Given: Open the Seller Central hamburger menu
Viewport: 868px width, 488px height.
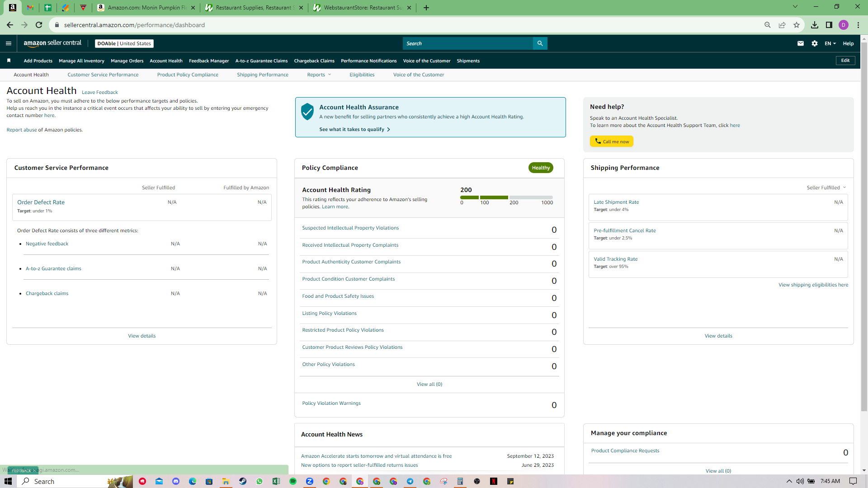Looking at the screenshot, I should [x=9, y=43].
